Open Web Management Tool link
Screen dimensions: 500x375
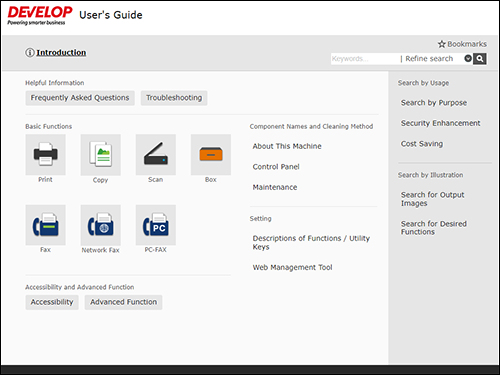(292, 267)
